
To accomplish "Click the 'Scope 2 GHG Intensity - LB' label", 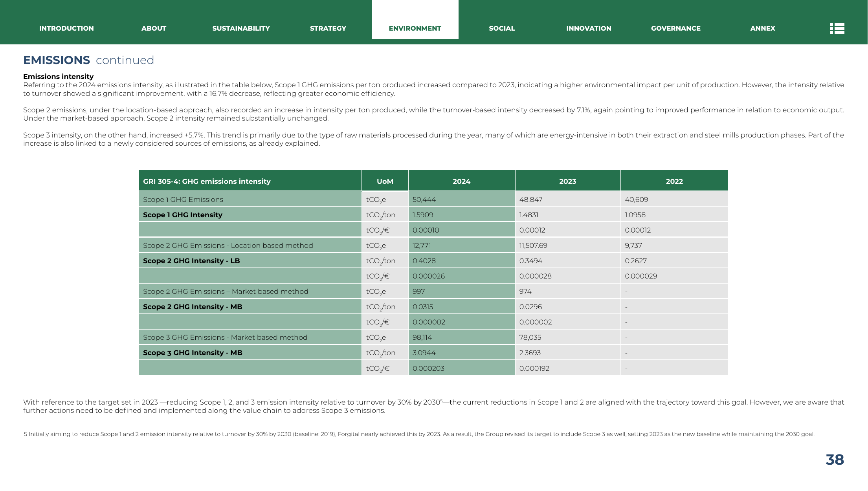I will [x=191, y=261].
